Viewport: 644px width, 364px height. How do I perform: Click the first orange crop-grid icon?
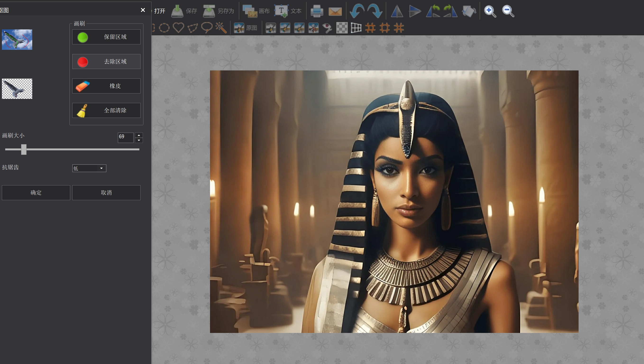pos(370,28)
